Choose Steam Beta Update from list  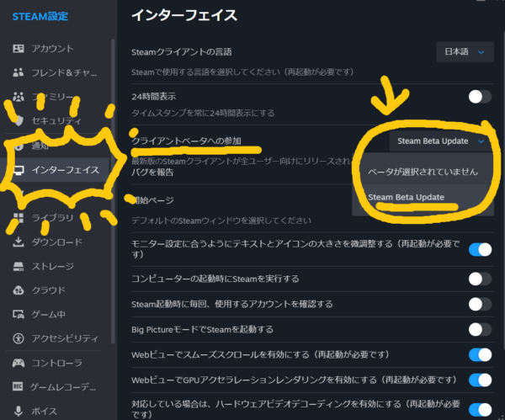[407, 197]
